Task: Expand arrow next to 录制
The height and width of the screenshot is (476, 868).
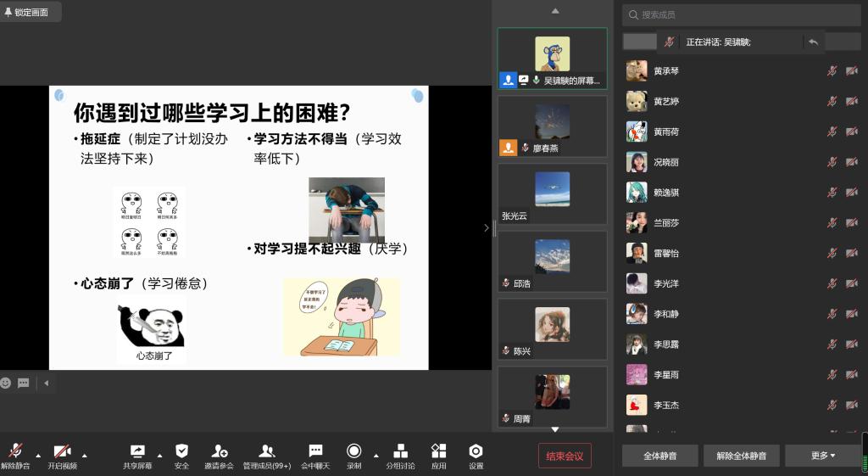Action: [x=376, y=456]
